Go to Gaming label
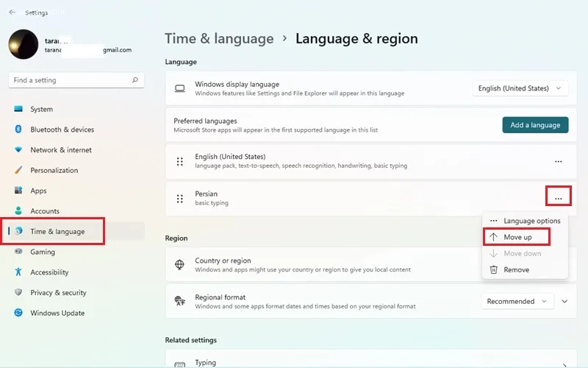Screen dimensions: 588x368 [43, 252]
